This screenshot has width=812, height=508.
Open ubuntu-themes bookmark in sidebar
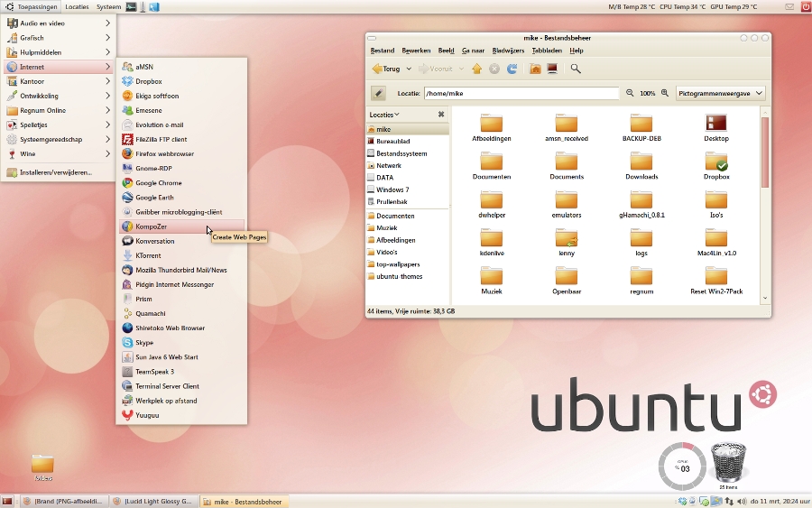point(407,276)
